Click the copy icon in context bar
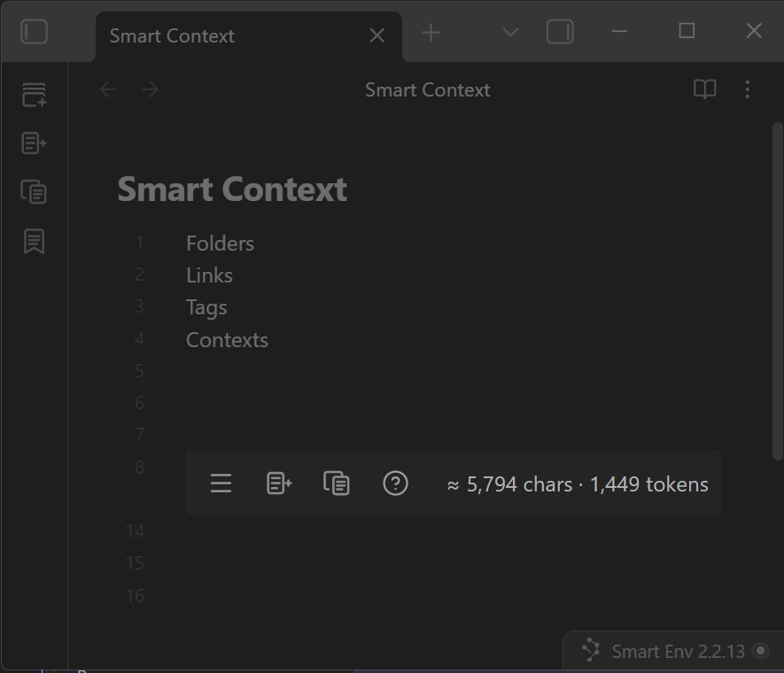 click(337, 483)
